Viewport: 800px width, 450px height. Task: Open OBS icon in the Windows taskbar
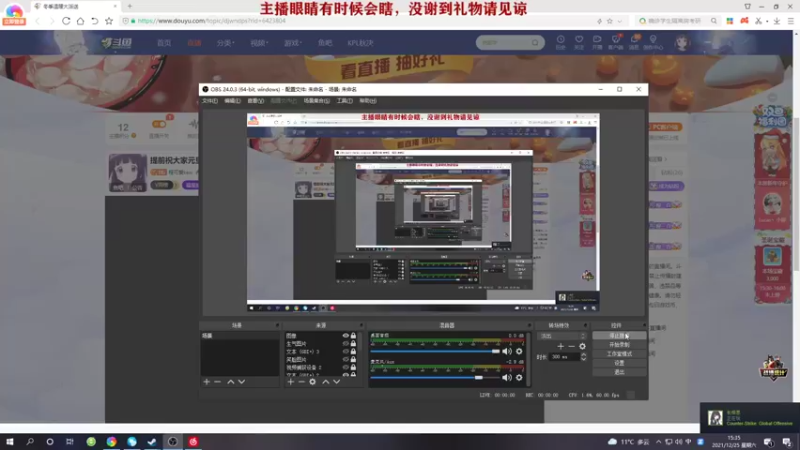pos(172,441)
